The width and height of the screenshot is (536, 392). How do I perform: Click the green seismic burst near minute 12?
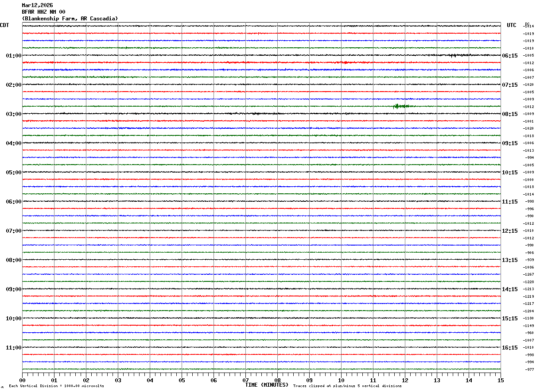click(x=401, y=106)
